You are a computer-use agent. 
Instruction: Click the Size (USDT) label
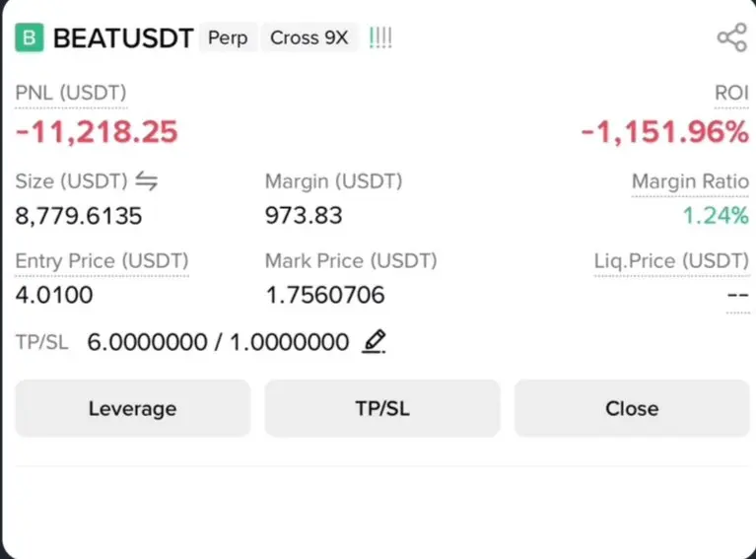coord(72,181)
